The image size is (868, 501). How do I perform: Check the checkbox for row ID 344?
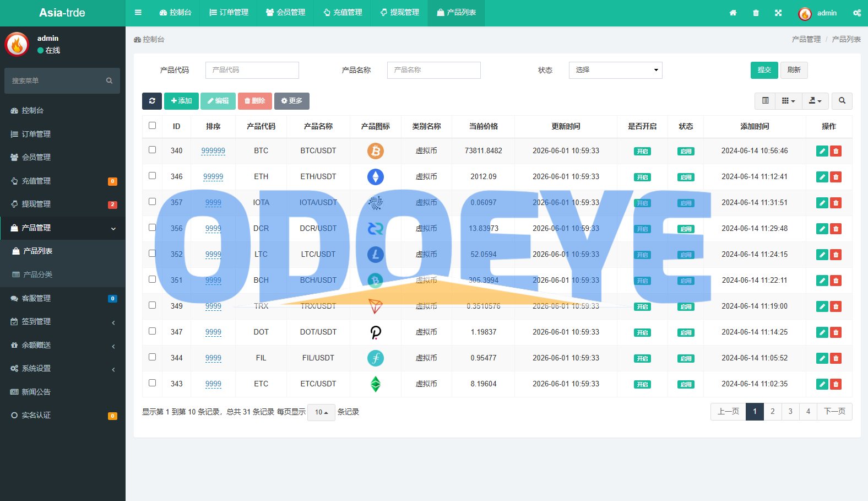click(153, 357)
